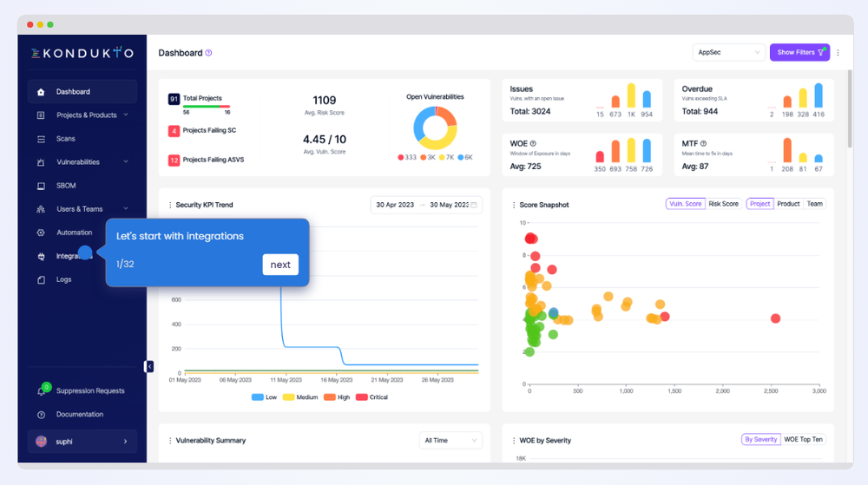This screenshot has height=485, width=868.
Task: Click the 30 Apr 2023 start date field
Action: click(395, 205)
